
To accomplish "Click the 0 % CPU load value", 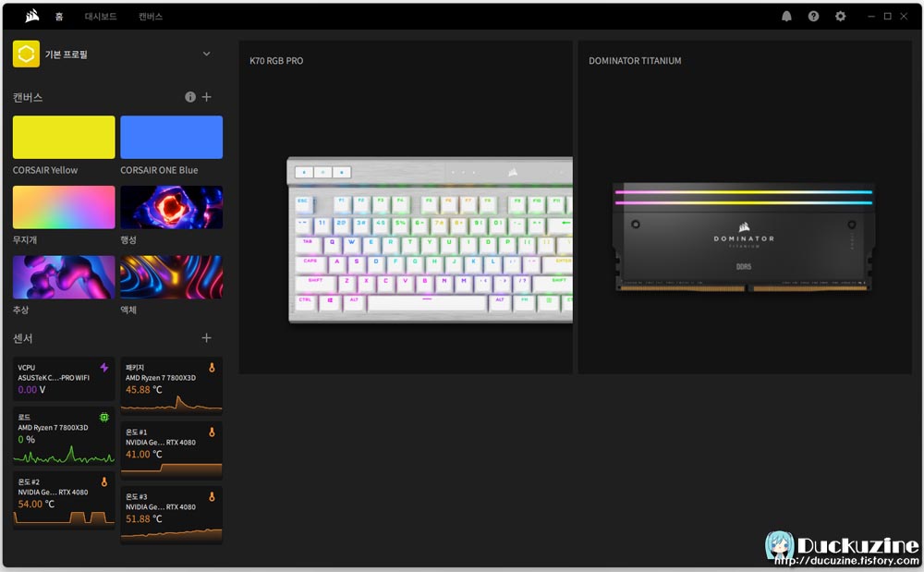I will [27, 440].
